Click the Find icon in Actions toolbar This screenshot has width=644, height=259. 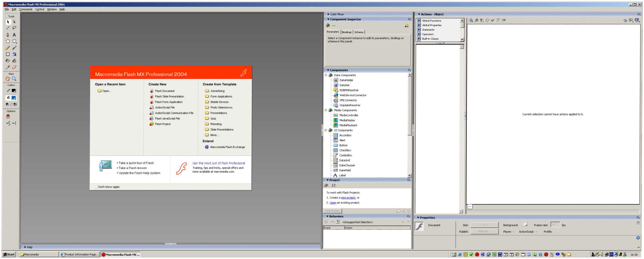point(476,20)
